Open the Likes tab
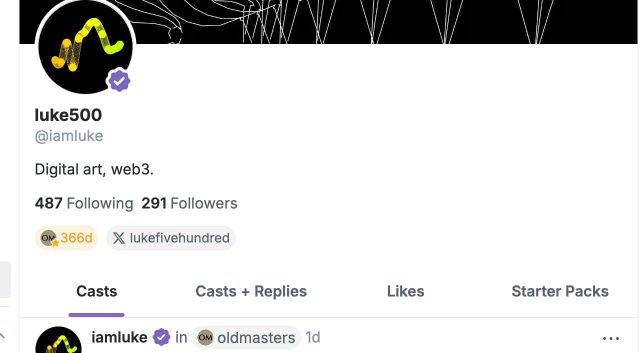 point(405,291)
